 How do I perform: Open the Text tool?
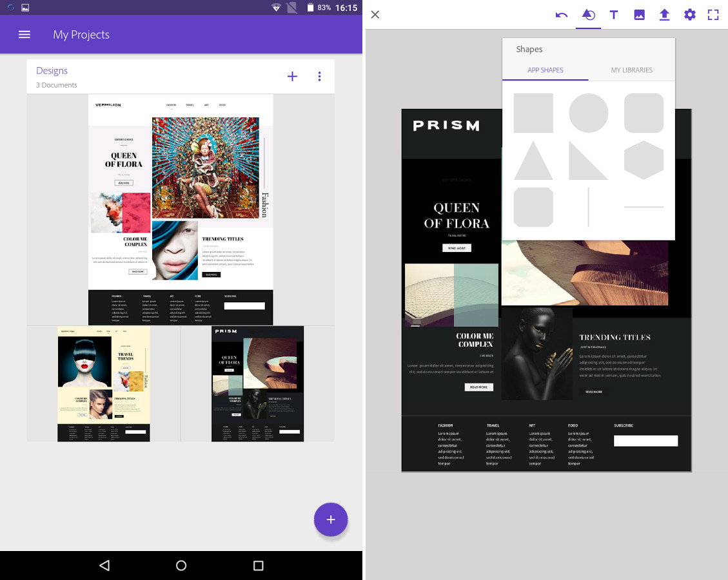tap(613, 14)
